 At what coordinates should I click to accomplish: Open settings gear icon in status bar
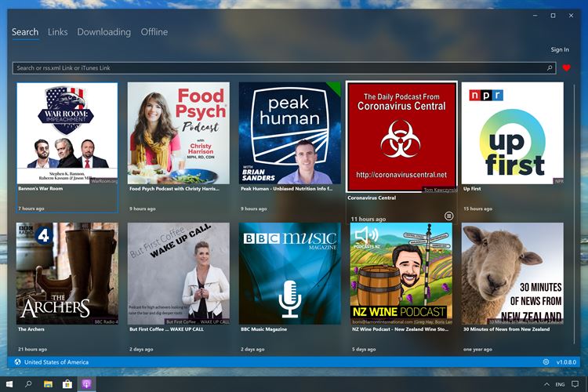pyautogui.click(x=546, y=362)
